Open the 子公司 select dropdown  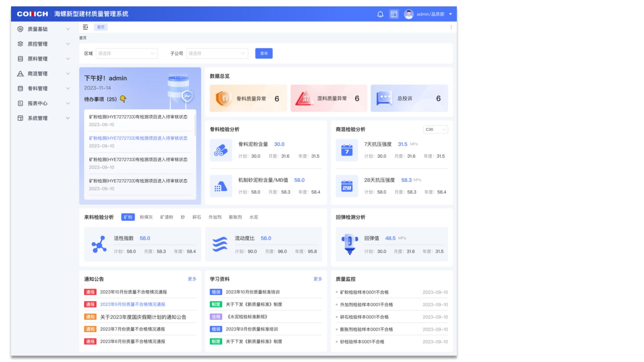pyautogui.click(x=217, y=53)
